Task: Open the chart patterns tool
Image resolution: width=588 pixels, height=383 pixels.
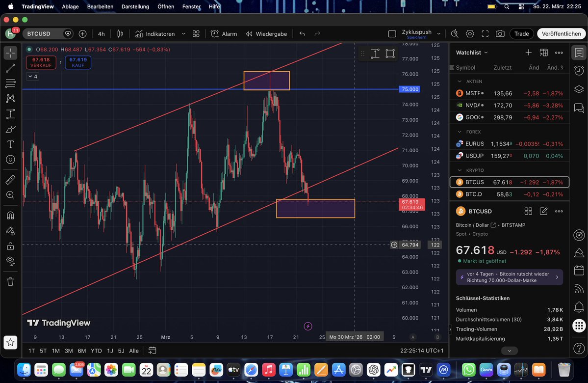Action: click(10, 98)
